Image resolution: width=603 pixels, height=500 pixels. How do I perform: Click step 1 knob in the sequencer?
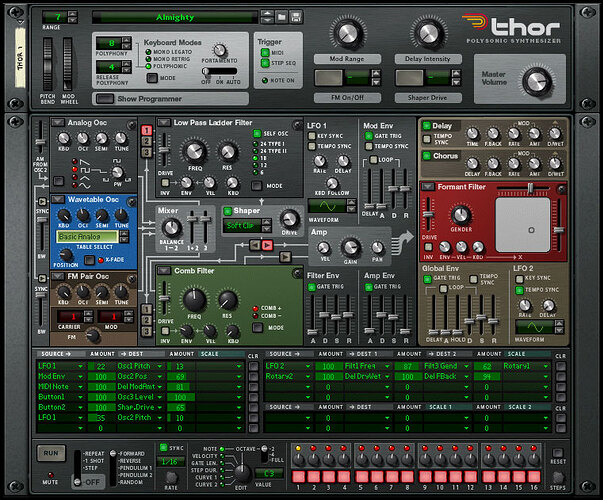[x=299, y=459]
